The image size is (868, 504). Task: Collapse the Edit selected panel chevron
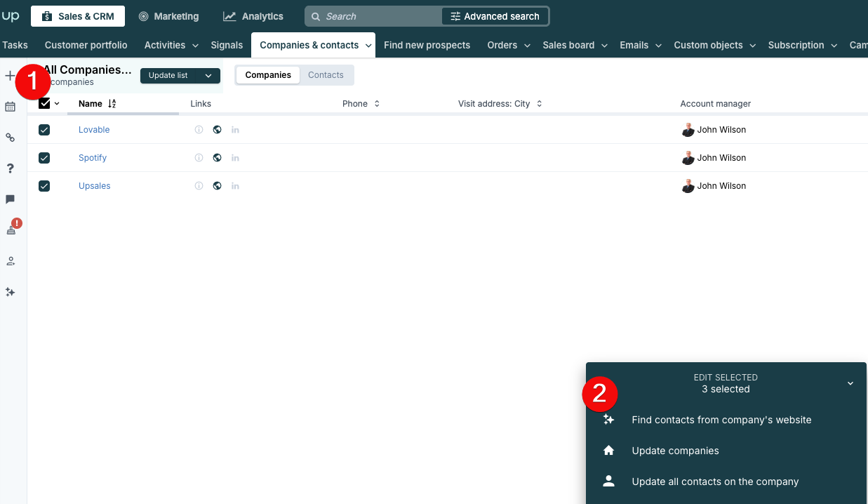coord(850,383)
